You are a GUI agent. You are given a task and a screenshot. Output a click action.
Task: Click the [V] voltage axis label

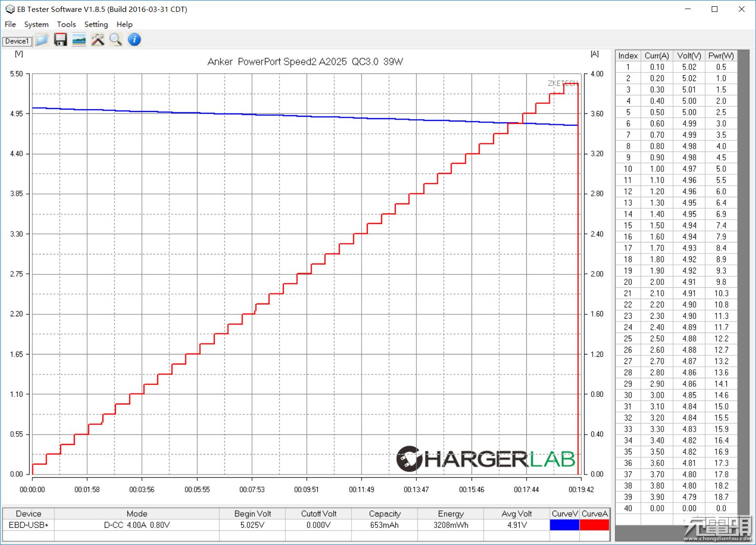(x=19, y=53)
